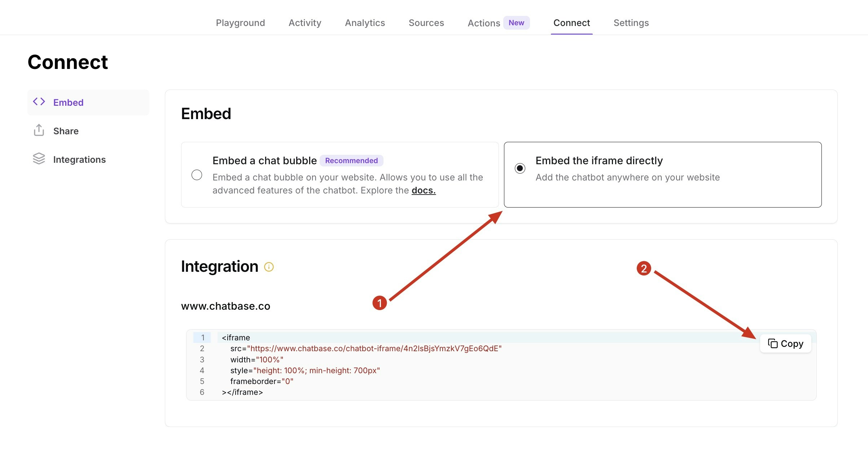The height and width of the screenshot is (449, 868).
Task: Select Embed the iframe directly radio button
Action: tap(520, 168)
